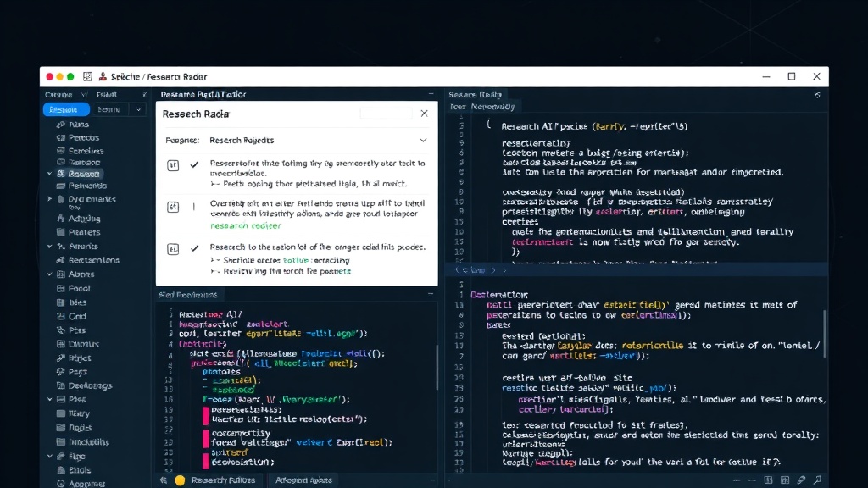The height and width of the screenshot is (488, 868).
Task: Click the pin icon at sidebar header top right
Action: tap(145, 95)
